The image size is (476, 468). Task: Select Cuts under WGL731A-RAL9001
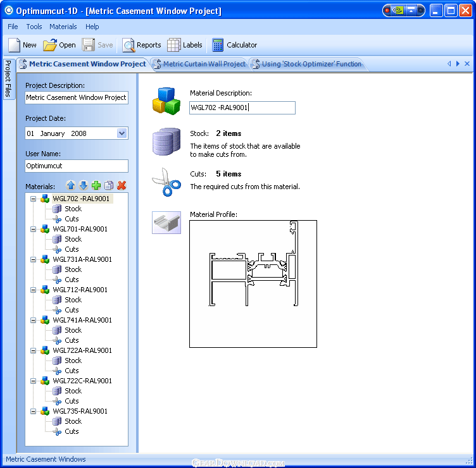point(72,280)
